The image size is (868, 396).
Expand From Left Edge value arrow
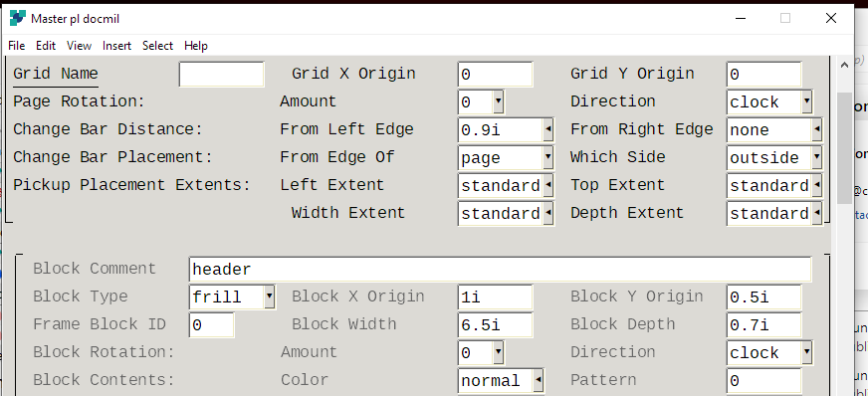(x=548, y=130)
